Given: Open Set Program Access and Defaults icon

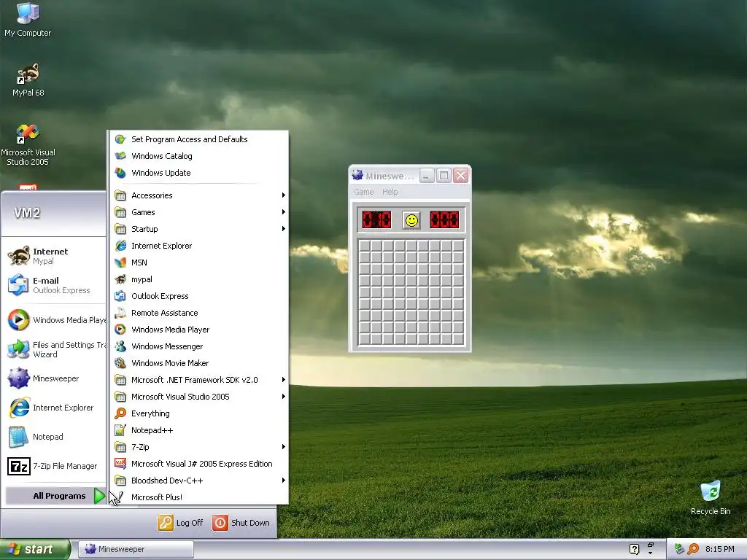Looking at the screenshot, I should coord(120,139).
